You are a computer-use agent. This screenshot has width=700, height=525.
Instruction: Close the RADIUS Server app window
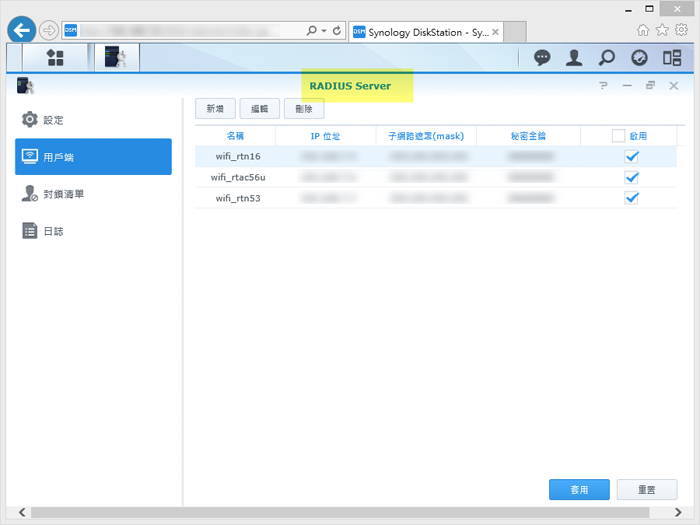(674, 86)
